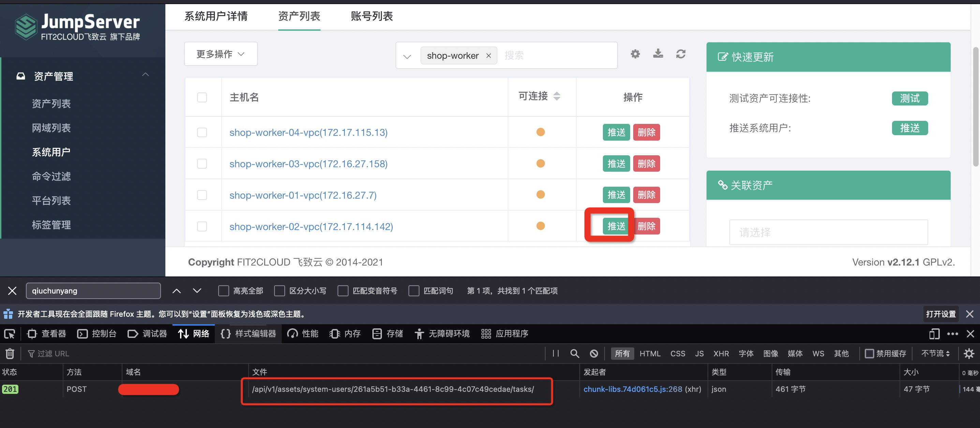
Task: Click the block requests icon
Action: [x=594, y=353]
